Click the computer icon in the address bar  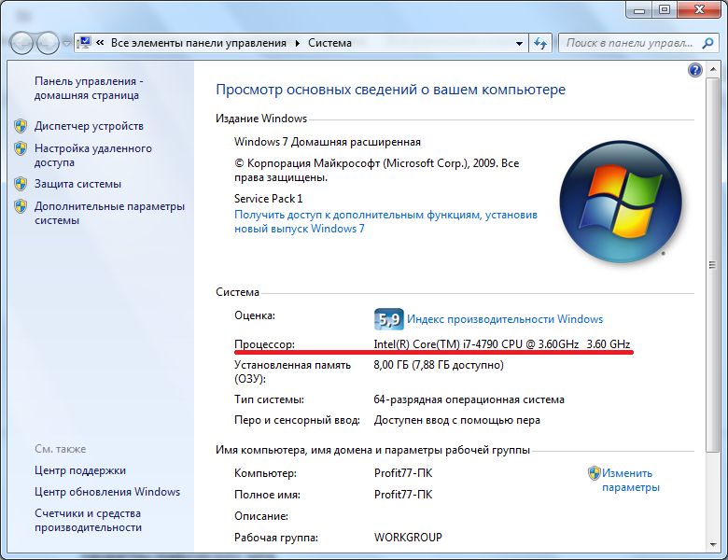86,43
